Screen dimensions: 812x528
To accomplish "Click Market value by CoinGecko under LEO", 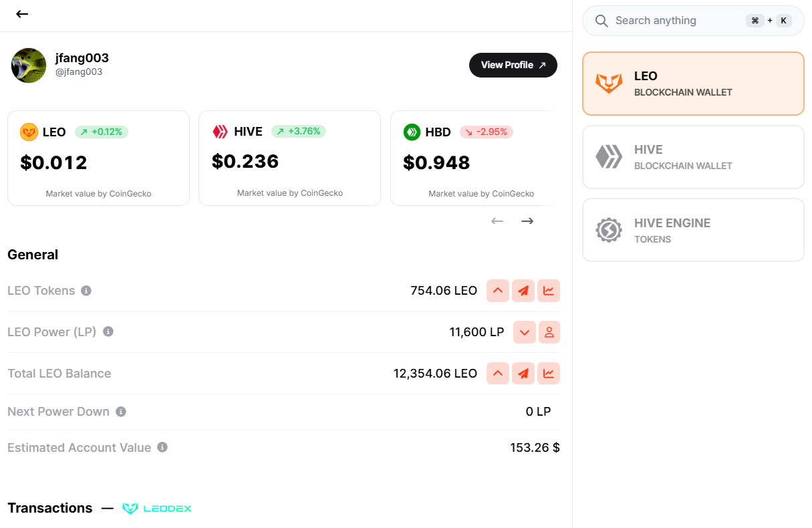I will coord(99,194).
